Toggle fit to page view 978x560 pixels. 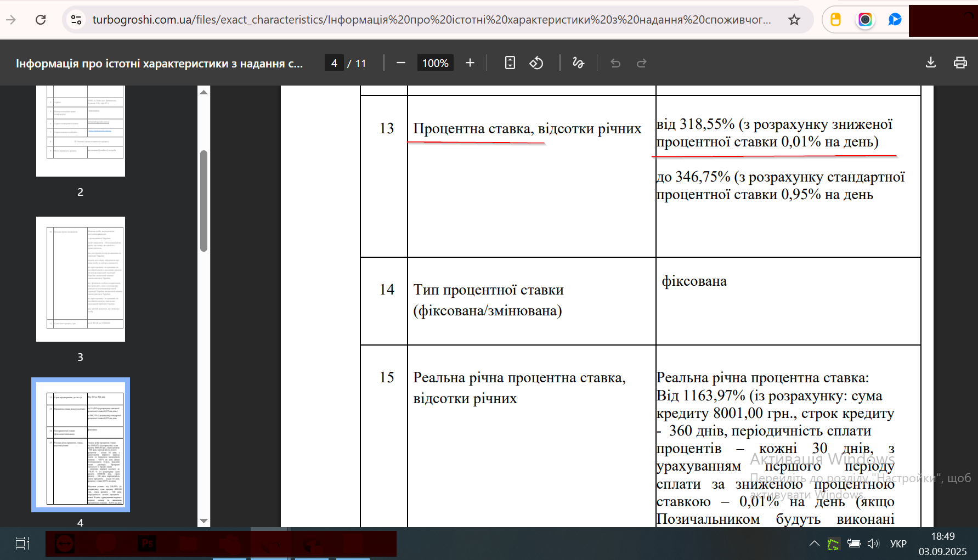point(510,63)
